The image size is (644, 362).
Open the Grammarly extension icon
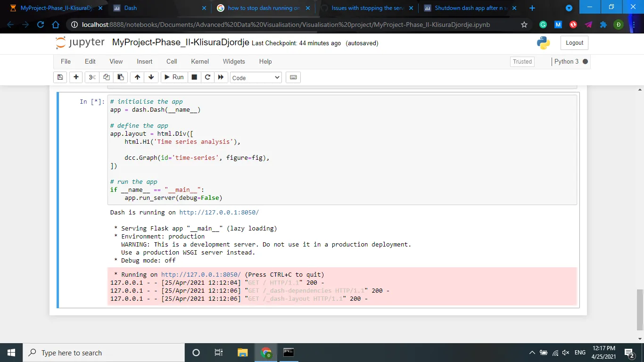pyautogui.click(x=543, y=25)
